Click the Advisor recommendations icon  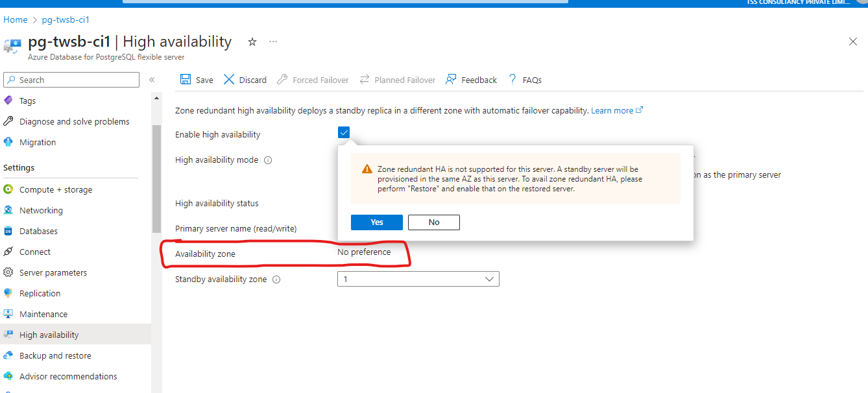point(8,376)
